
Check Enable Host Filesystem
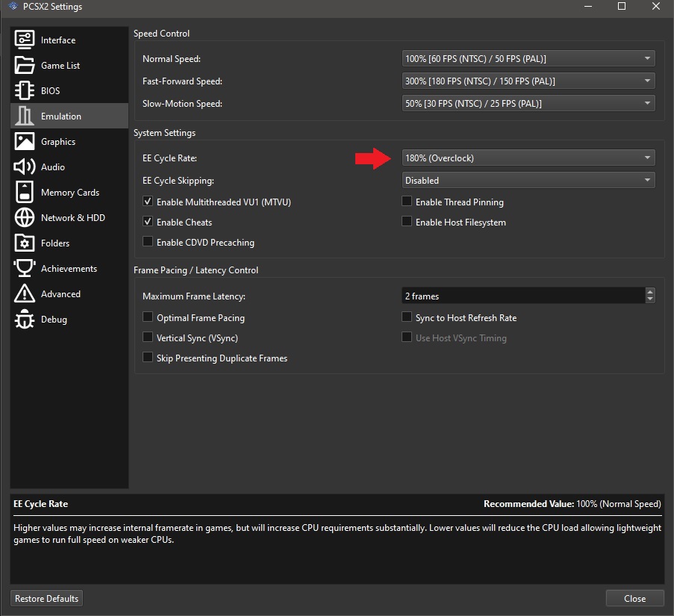(407, 221)
